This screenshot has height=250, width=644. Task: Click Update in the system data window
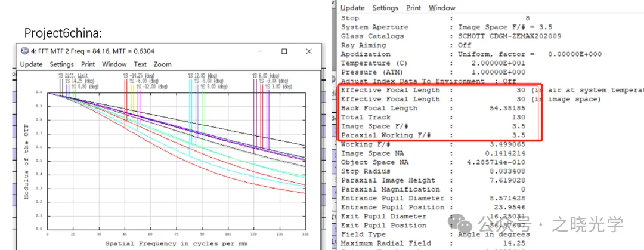click(x=352, y=8)
